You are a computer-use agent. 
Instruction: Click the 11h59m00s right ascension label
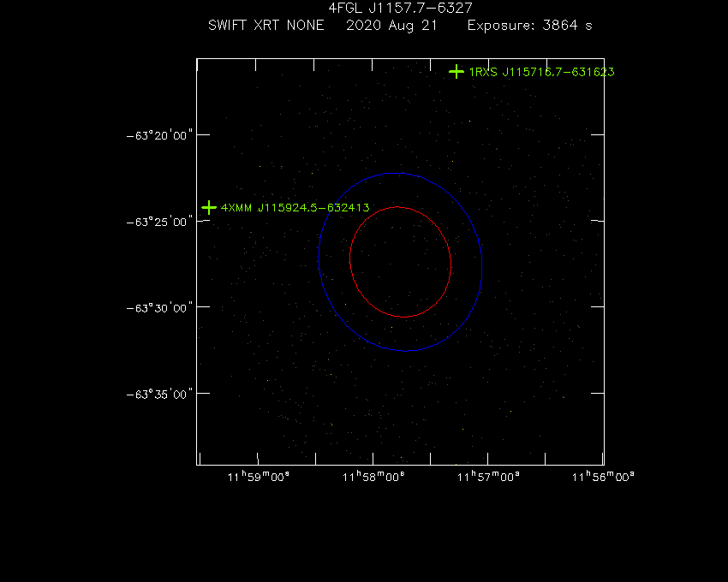(x=258, y=477)
